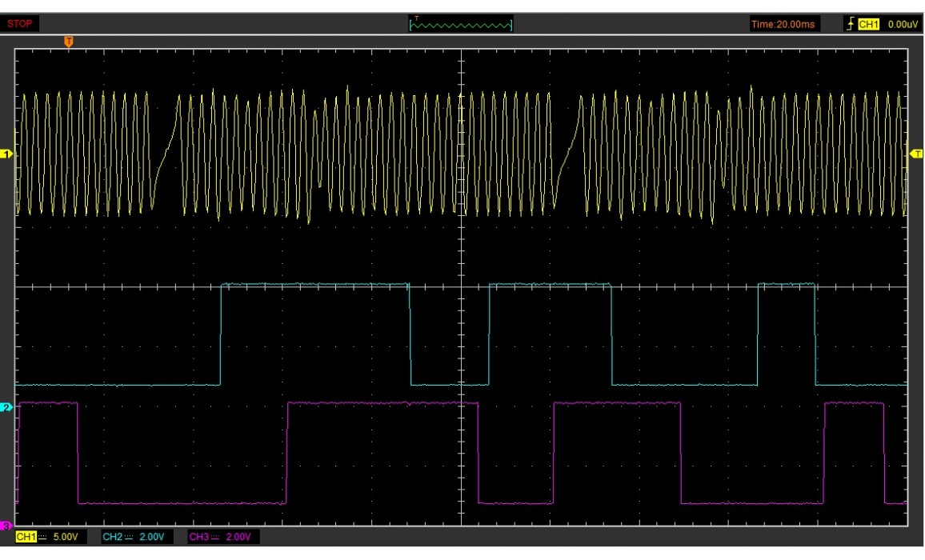
Task: Toggle the yellow CH1 badge in the bottom bar
Action: pyautogui.click(x=26, y=537)
